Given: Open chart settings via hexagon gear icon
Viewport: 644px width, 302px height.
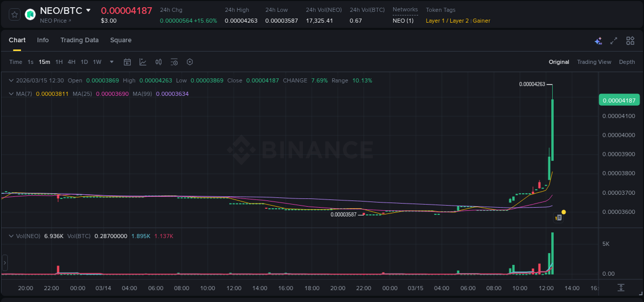Looking at the screenshot, I should (190, 61).
